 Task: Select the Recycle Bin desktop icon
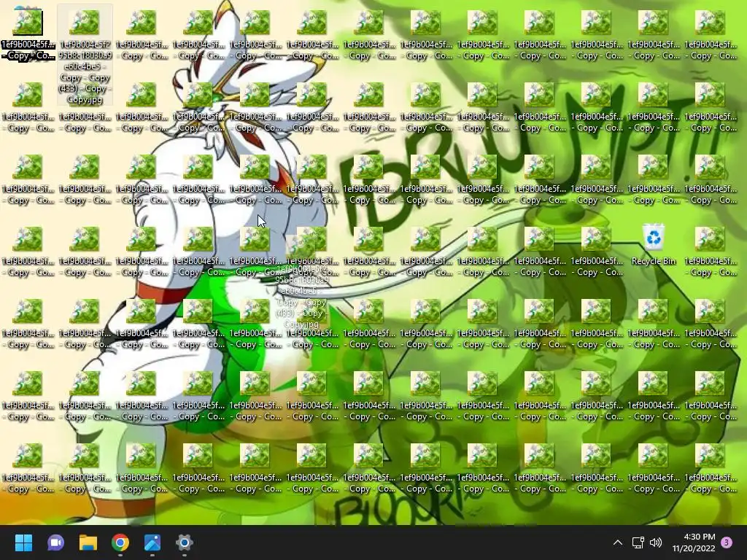(x=653, y=245)
